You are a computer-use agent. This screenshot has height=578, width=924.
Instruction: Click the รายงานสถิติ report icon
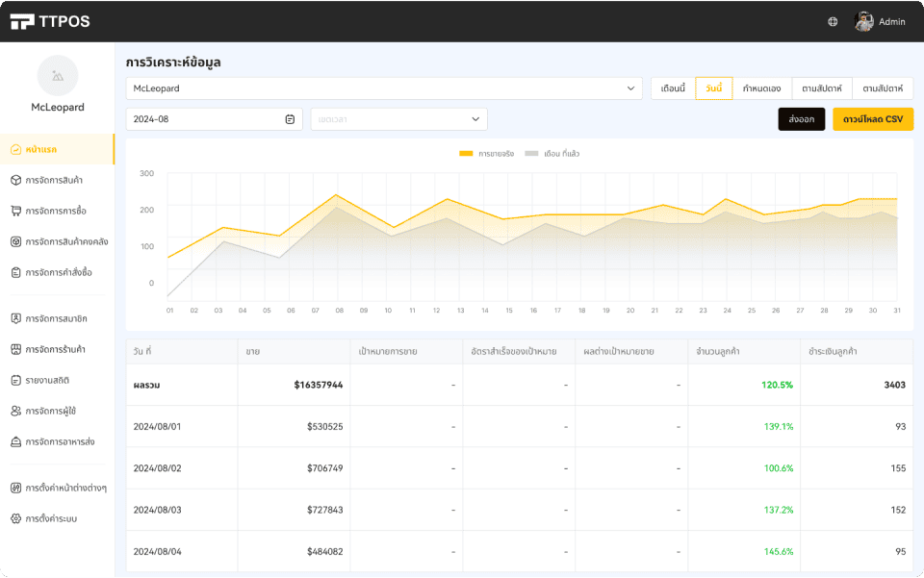(16, 380)
